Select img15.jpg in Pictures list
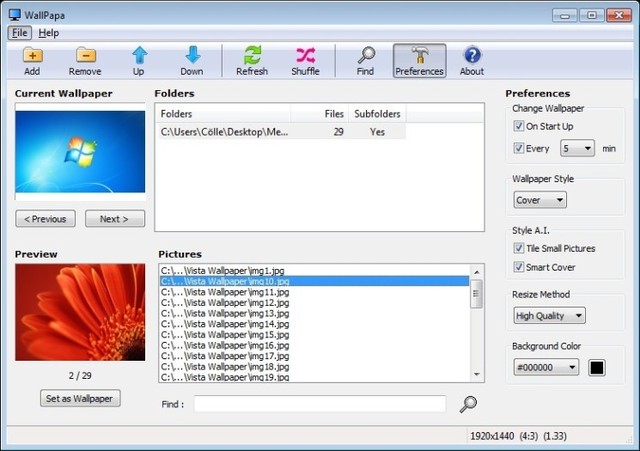640x451 pixels. coord(314,334)
